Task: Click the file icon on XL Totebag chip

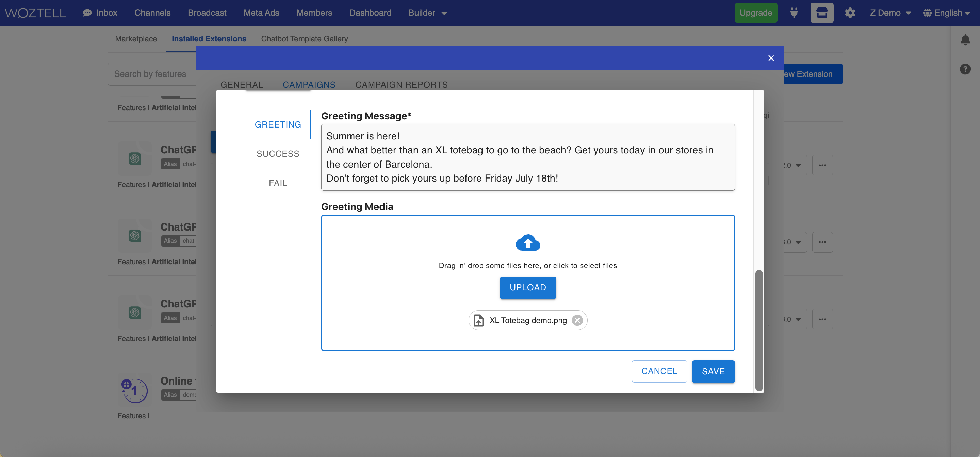Action: (x=478, y=321)
